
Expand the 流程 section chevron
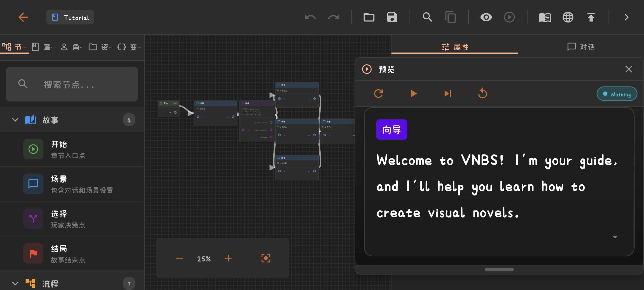(x=15, y=283)
